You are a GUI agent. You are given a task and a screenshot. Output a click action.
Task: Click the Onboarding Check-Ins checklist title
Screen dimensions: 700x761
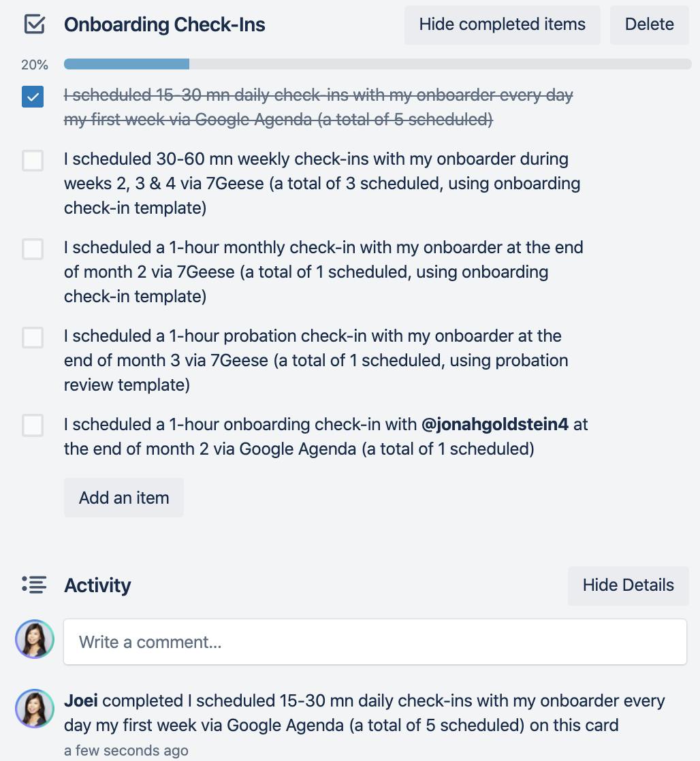[164, 24]
